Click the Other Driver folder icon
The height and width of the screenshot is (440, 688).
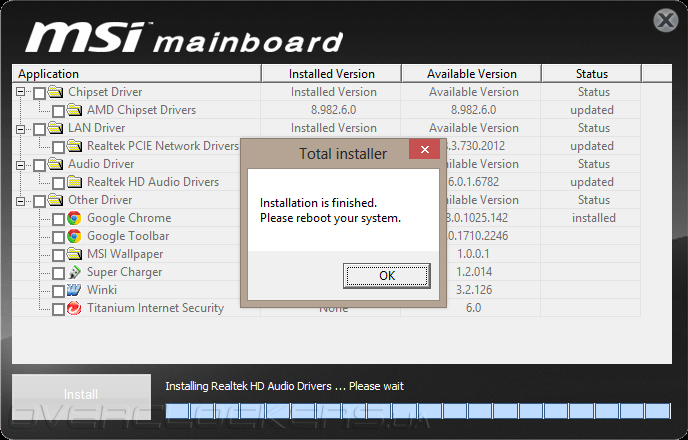(x=55, y=200)
